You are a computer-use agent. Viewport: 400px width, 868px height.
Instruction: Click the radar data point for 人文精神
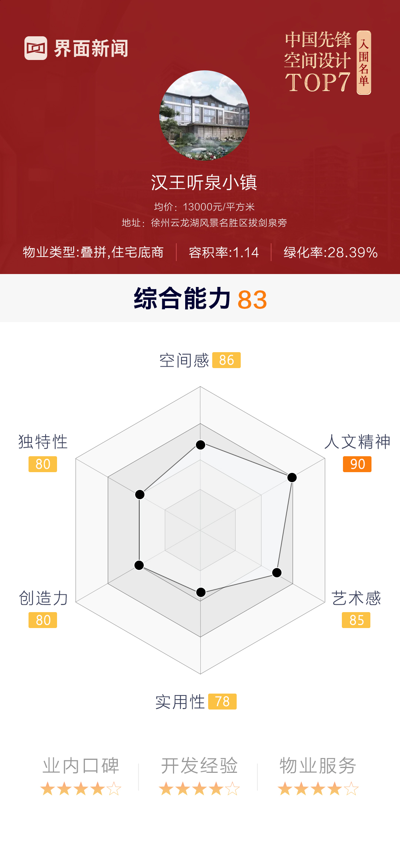click(x=292, y=477)
